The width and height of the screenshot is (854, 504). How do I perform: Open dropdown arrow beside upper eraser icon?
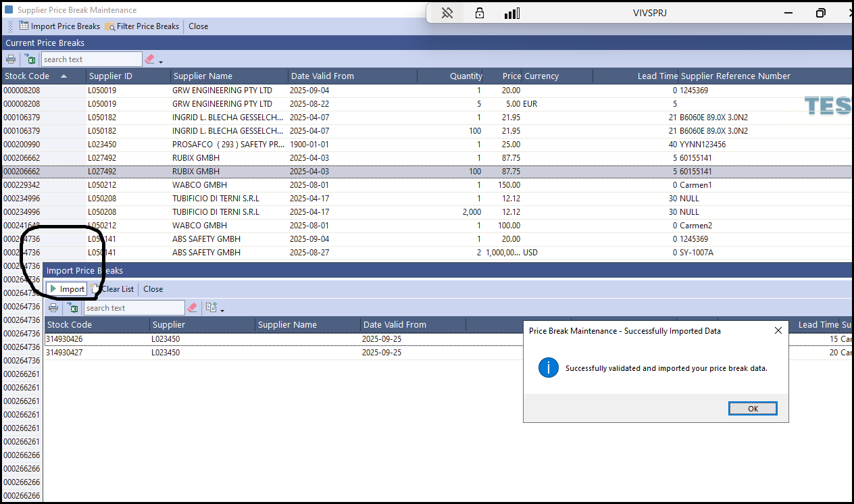tap(161, 62)
